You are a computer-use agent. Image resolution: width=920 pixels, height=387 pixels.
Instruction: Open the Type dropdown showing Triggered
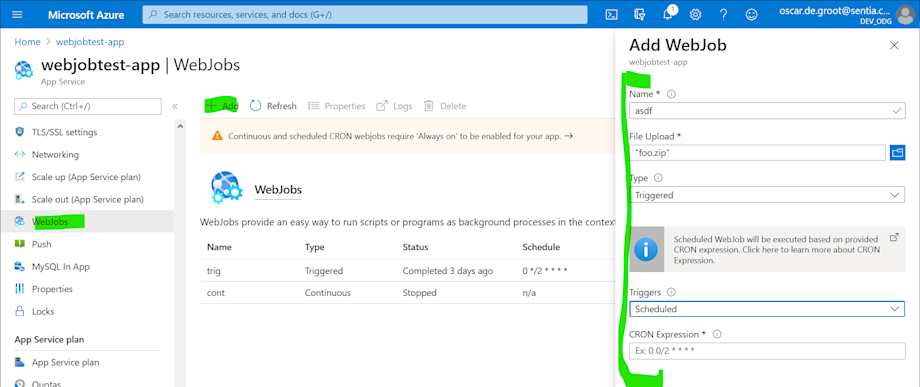coord(767,195)
